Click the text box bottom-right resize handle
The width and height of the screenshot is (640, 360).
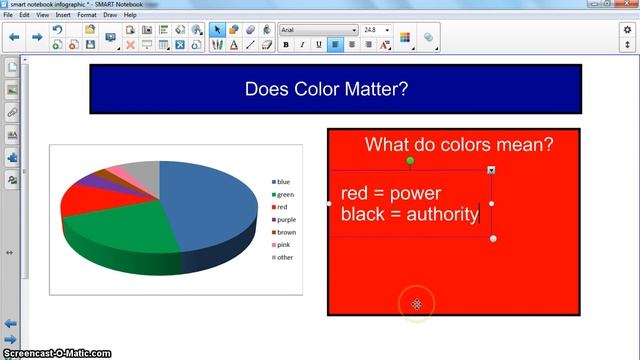pyautogui.click(x=493, y=238)
